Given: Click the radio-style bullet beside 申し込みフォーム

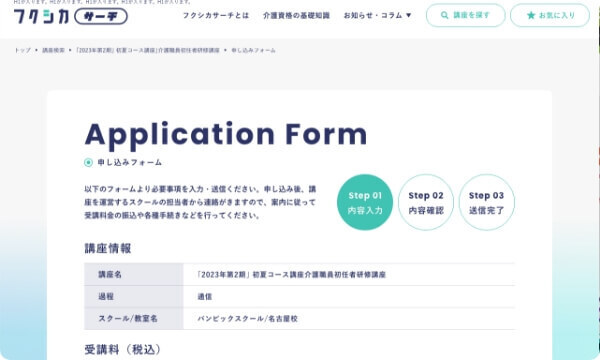Looking at the screenshot, I should point(88,163).
